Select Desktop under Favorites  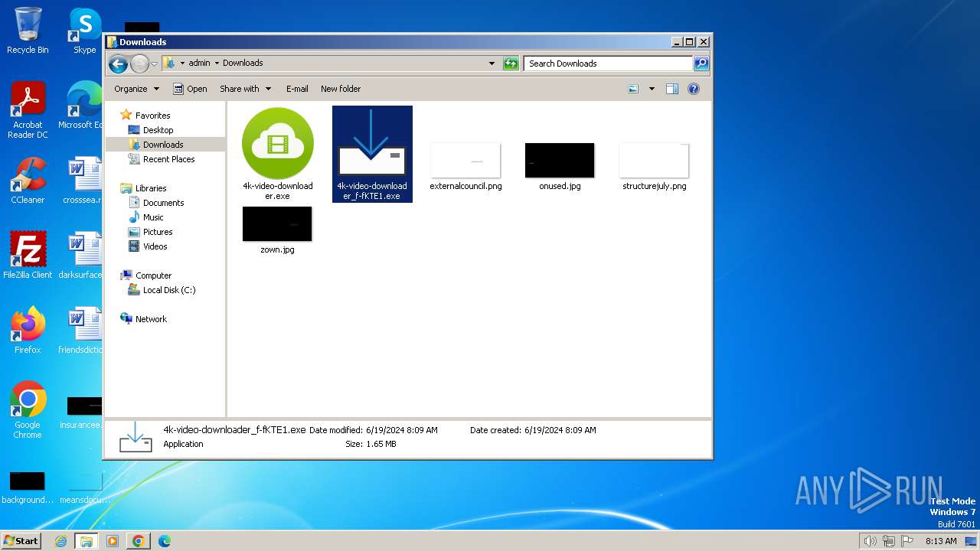[158, 130]
